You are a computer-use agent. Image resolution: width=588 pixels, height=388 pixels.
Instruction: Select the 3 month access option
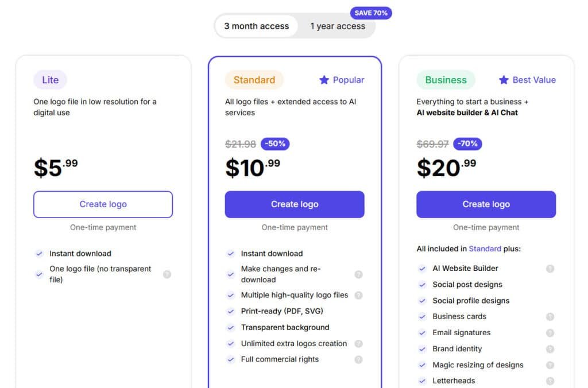[256, 26]
